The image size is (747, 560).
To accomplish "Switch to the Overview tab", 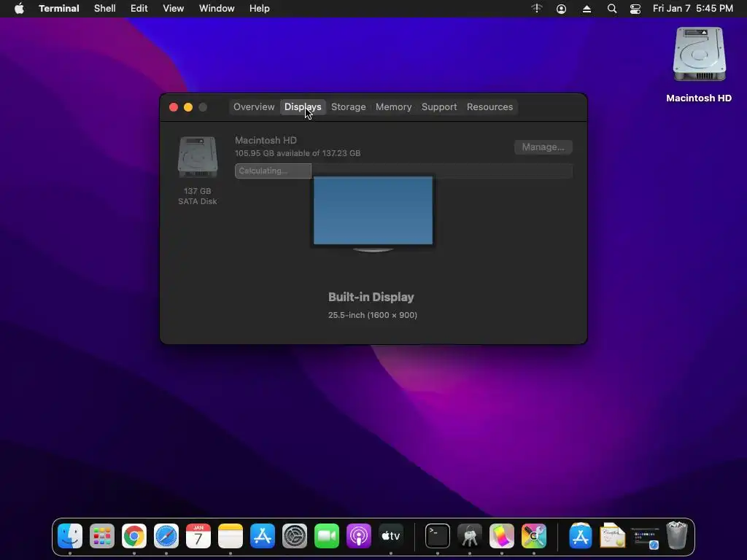I will [254, 107].
